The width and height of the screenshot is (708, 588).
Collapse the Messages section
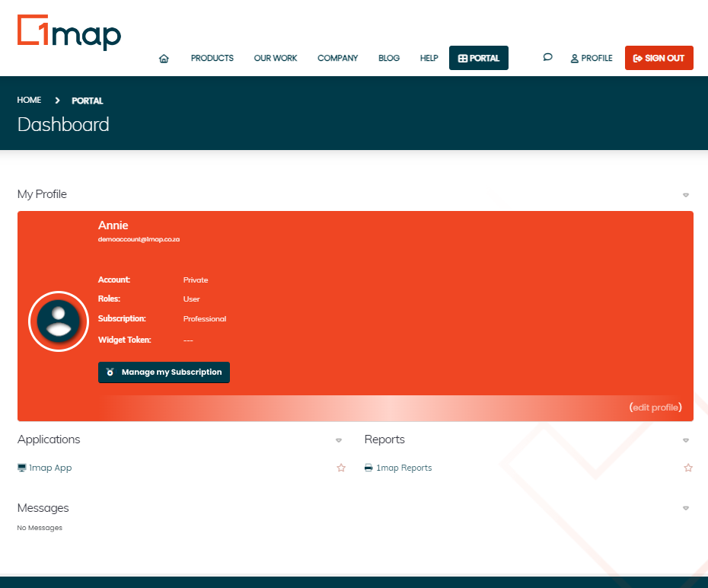685,508
